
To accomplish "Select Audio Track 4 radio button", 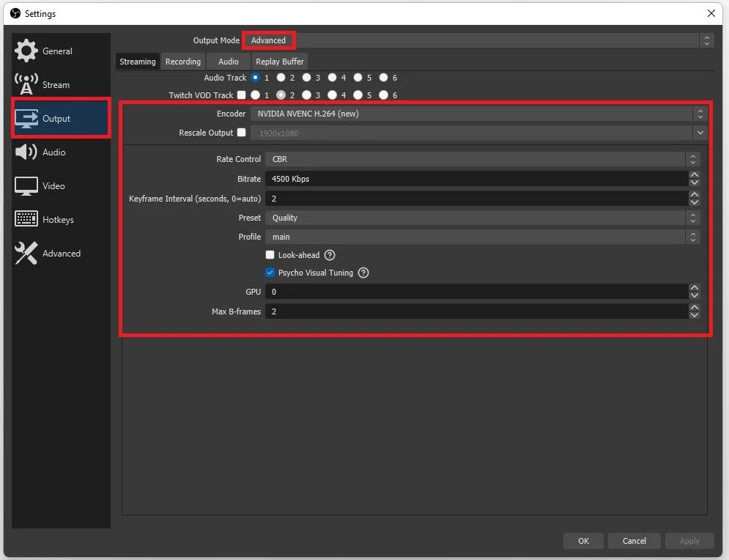I will coord(332,77).
